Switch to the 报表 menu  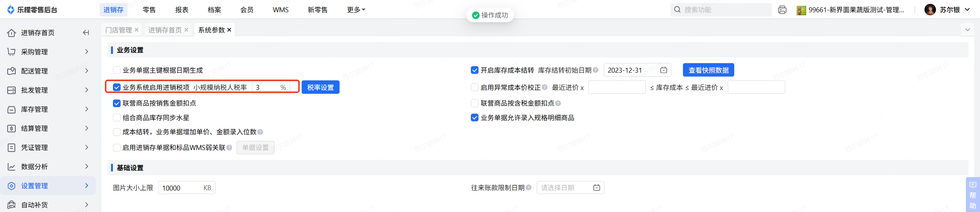pyautogui.click(x=182, y=10)
